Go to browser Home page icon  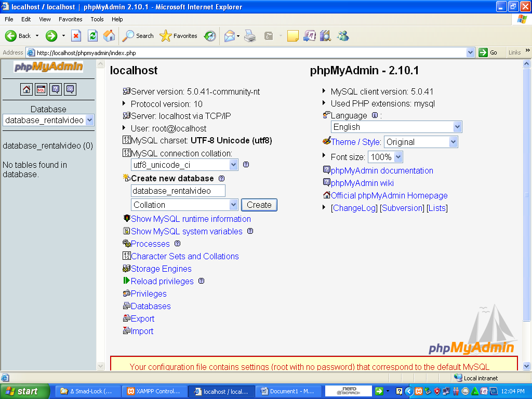coord(109,36)
